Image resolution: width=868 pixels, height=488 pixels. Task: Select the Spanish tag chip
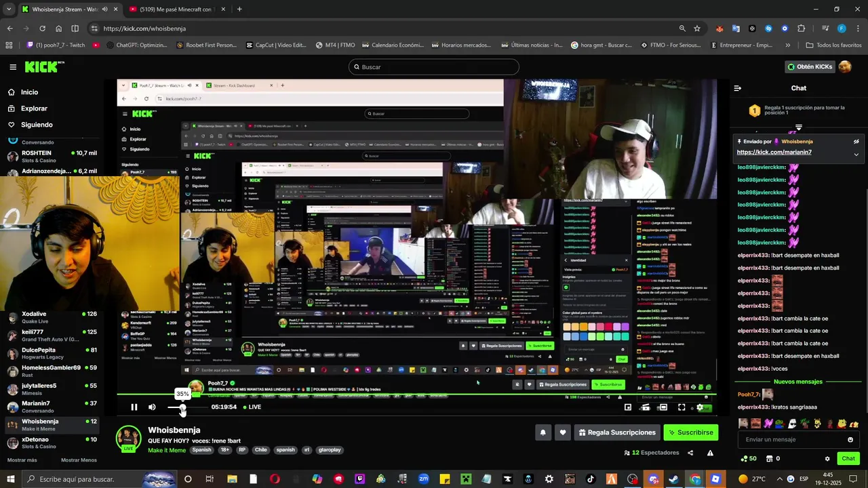[201, 450]
